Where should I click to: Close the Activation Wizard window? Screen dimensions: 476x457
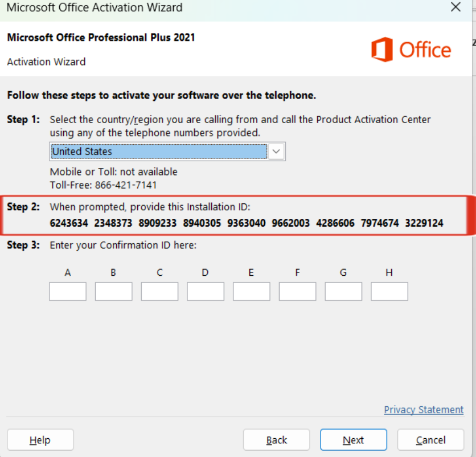pos(456,7)
